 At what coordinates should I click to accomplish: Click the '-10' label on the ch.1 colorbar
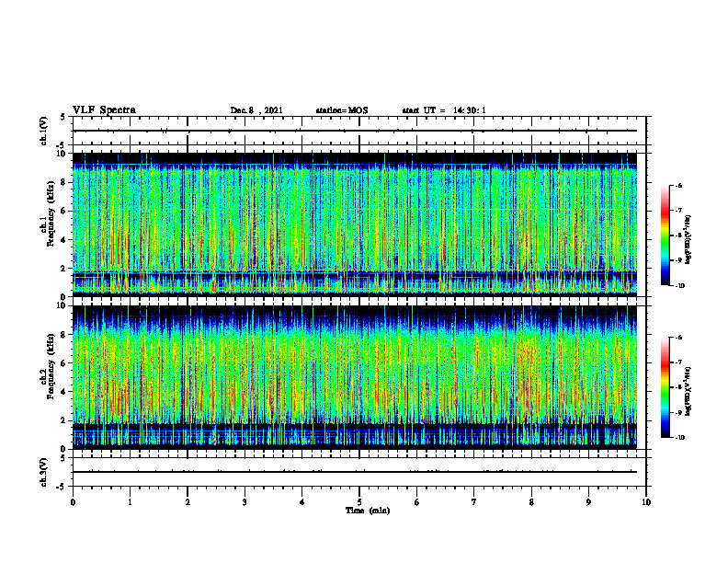[680, 286]
